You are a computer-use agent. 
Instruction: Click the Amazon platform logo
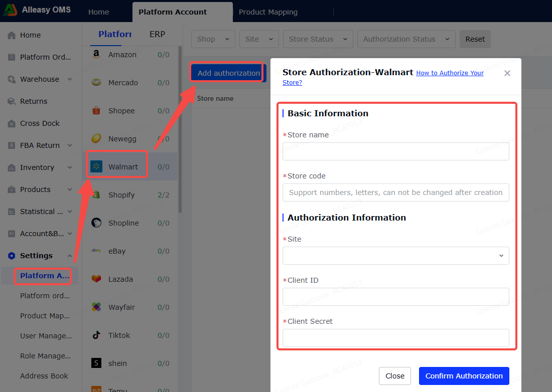(96, 54)
